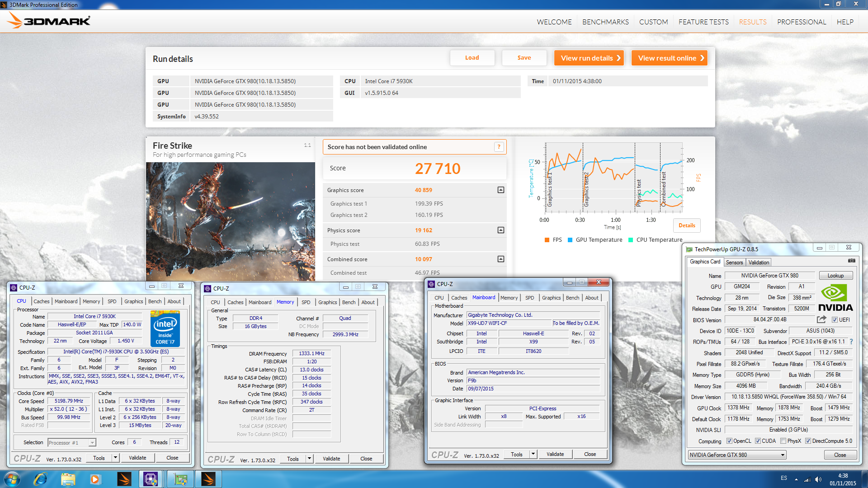The height and width of the screenshot is (488, 868).
Task: Open chart Details button
Action: (x=687, y=225)
